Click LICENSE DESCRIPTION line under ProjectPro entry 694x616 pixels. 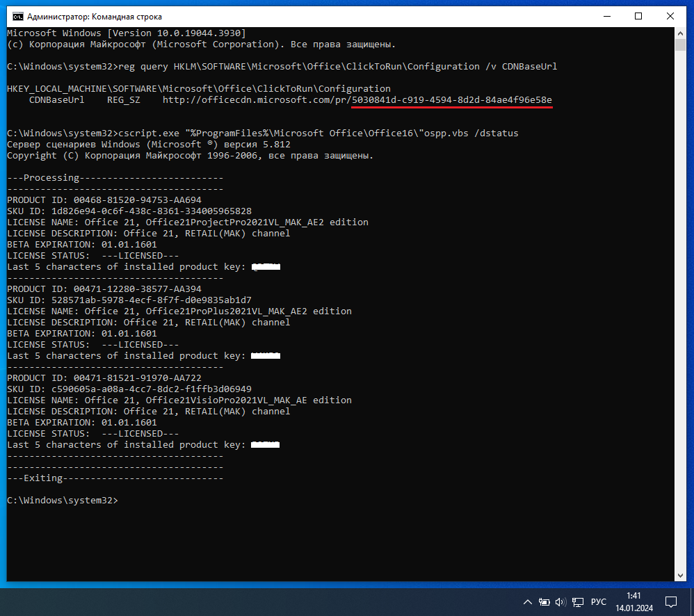[x=149, y=233]
